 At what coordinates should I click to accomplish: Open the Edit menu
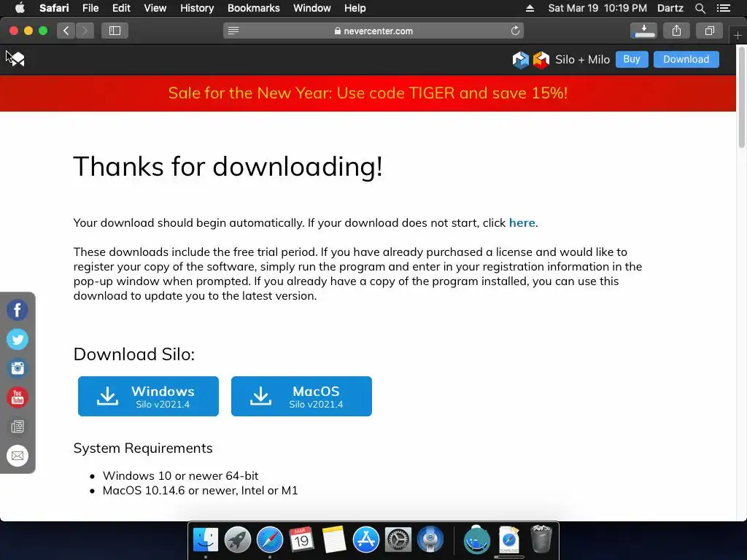[121, 8]
